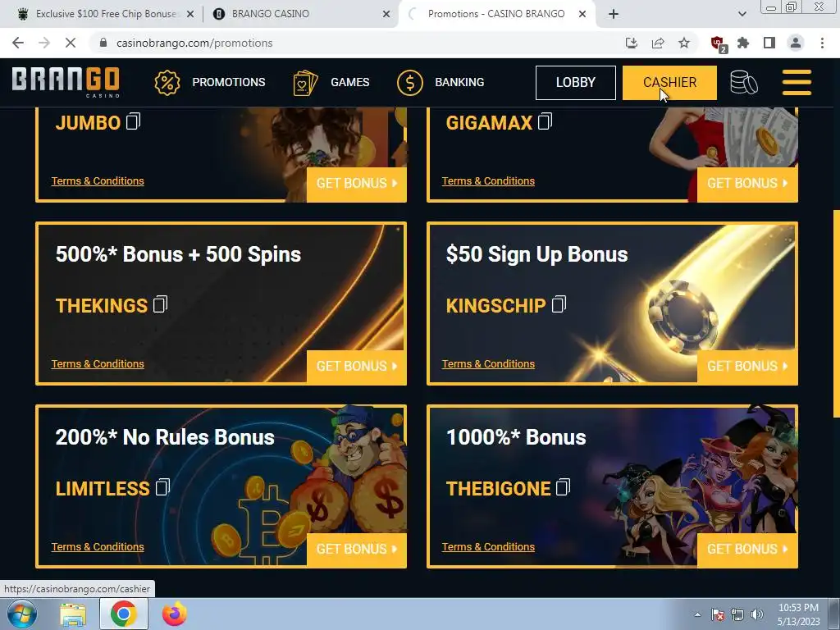Copy the KINGSCHIP coupon code
The height and width of the screenshot is (630, 840).
[x=559, y=304]
